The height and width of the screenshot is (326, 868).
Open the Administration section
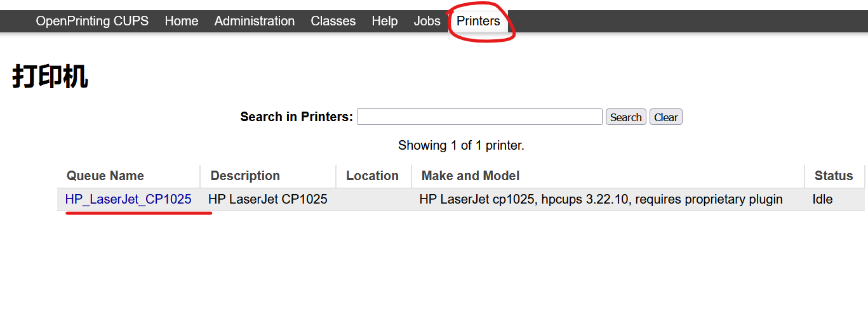click(x=255, y=21)
